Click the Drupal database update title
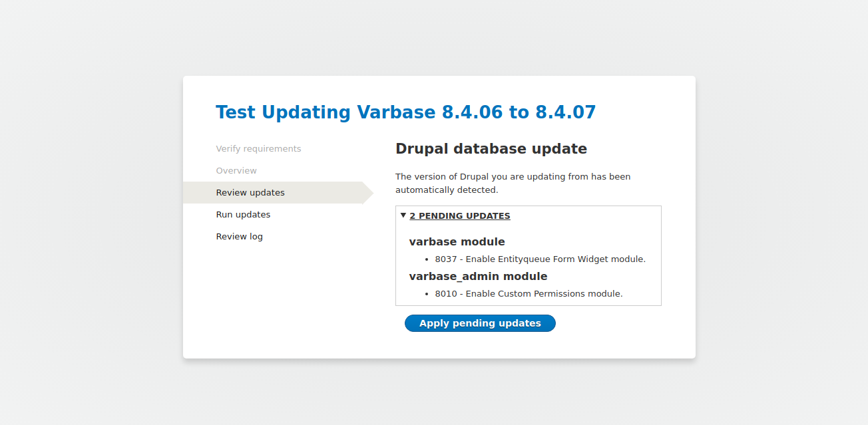 point(491,148)
